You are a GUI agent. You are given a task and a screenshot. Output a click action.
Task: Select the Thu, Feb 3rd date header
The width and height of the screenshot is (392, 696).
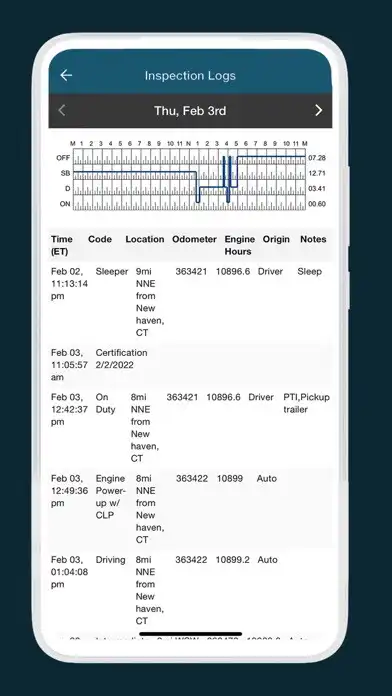pos(190,111)
